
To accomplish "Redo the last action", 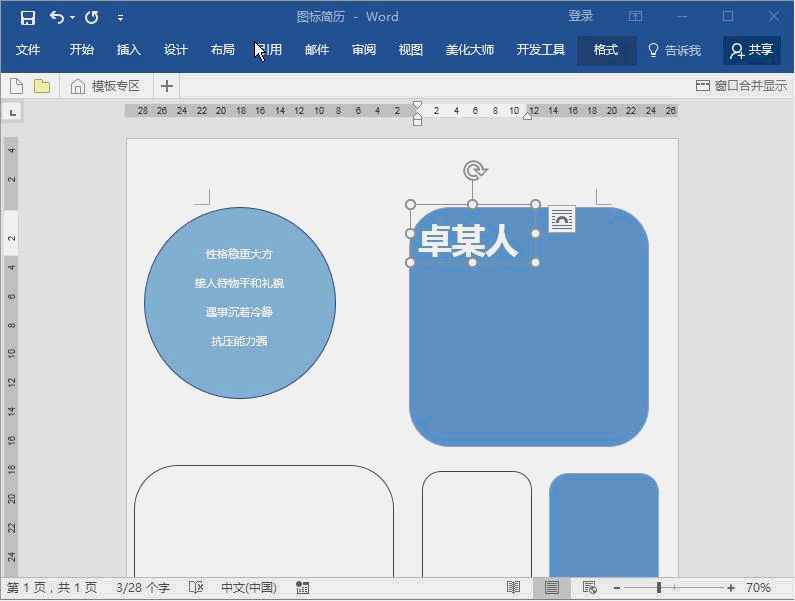I will pyautogui.click(x=92, y=18).
